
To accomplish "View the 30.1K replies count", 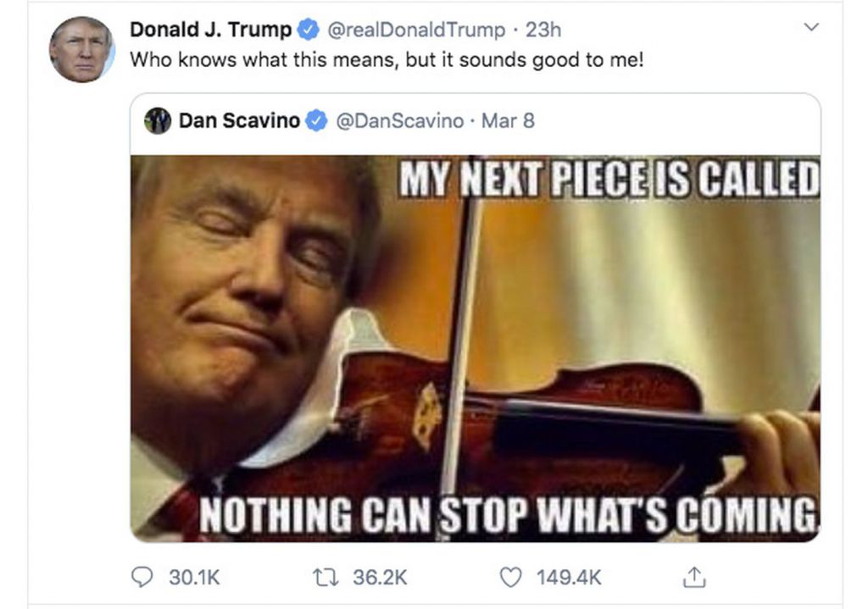I will (x=194, y=578).
